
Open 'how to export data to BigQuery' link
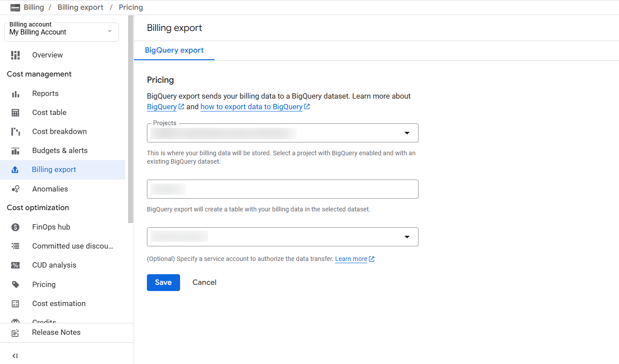(x=251, y=107)
